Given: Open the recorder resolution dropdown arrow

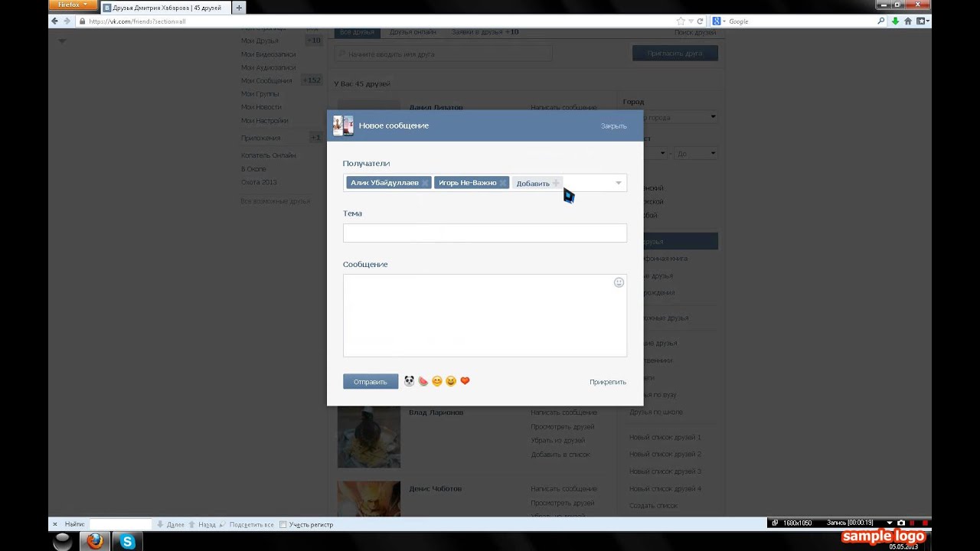Looking at the screenshot, I should 889,523.
